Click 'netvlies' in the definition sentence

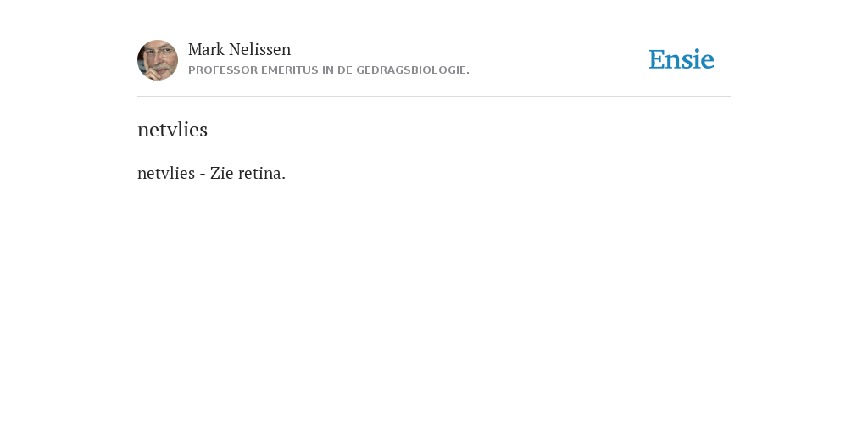tap(166, 173)
